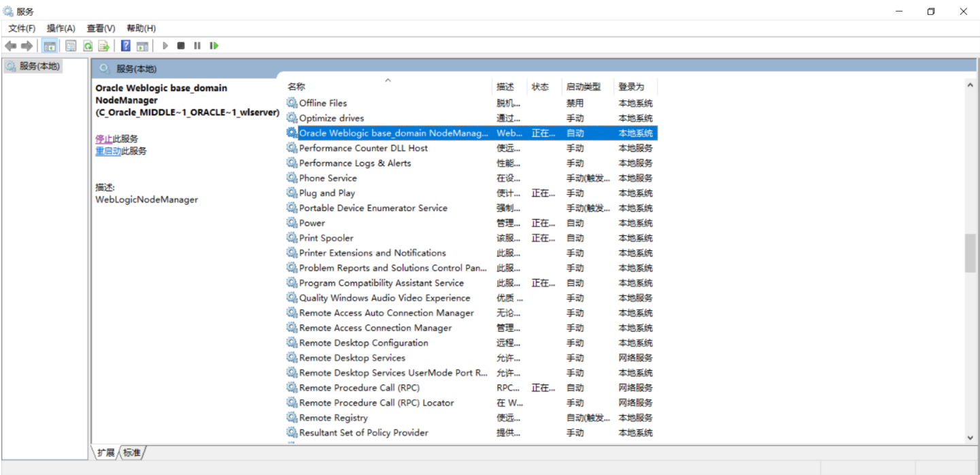980x475 pixels.
Task: Stop the service using the square icon
Action: click(180, 46)
